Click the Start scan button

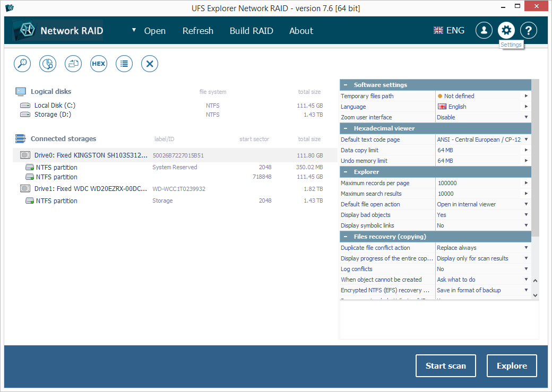click(446, 365)
